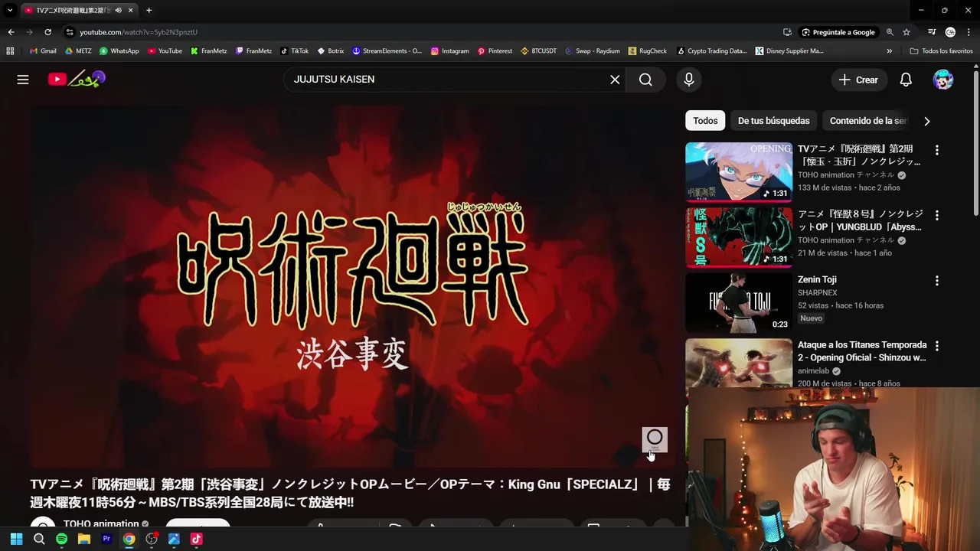Open YouTube bookmark
Viewport: 980px width, 551px height.
coord(165,51)
